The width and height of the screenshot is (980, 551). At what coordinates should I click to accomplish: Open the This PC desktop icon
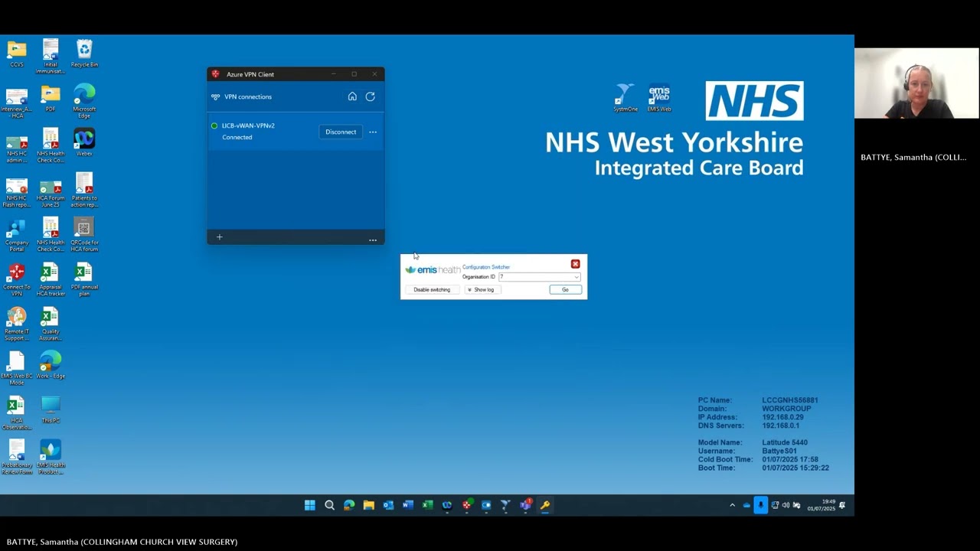51,409
